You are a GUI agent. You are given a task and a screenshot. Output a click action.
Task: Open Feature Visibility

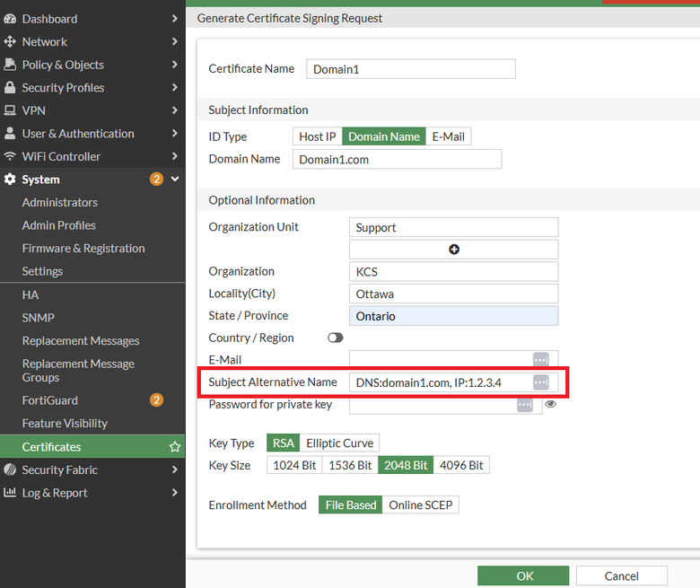pos(65,423)
